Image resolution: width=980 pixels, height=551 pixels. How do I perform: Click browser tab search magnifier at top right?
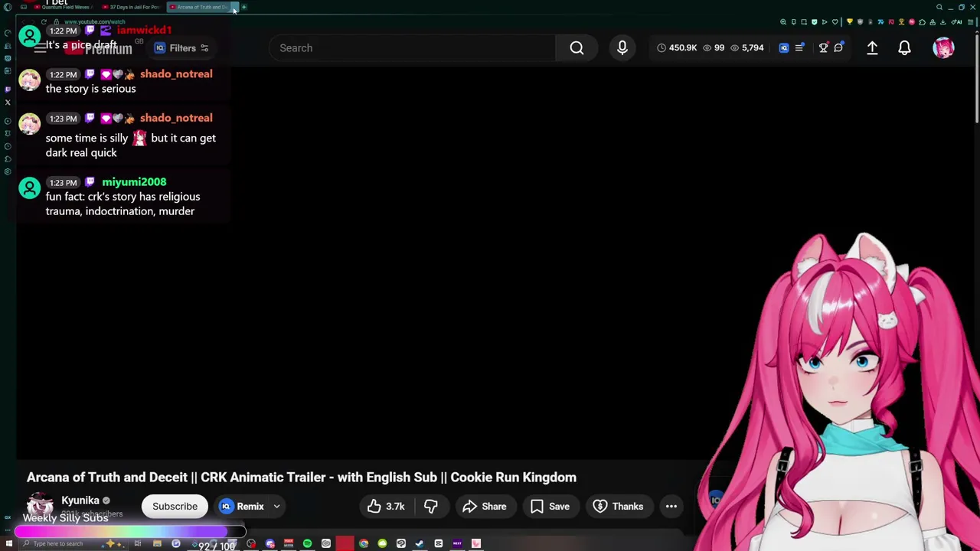pos(939,7)
